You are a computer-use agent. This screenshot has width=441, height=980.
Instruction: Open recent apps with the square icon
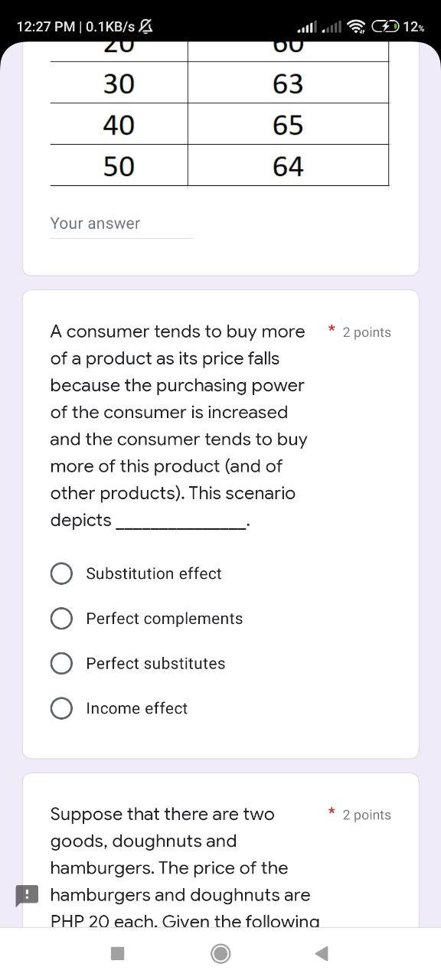[x=116, y=953]
